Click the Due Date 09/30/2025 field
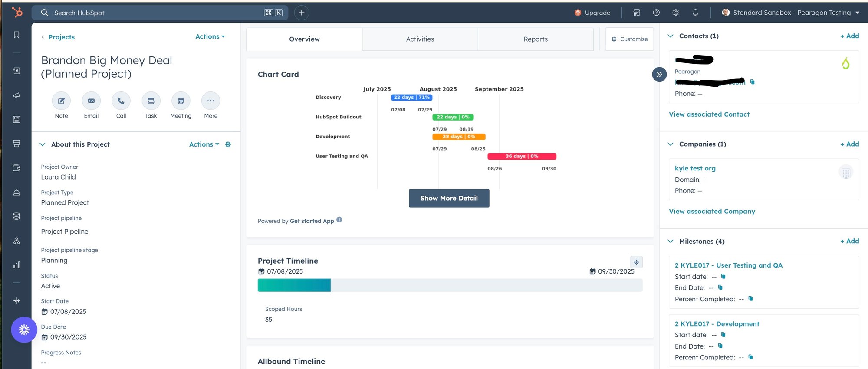 point(64,337)
